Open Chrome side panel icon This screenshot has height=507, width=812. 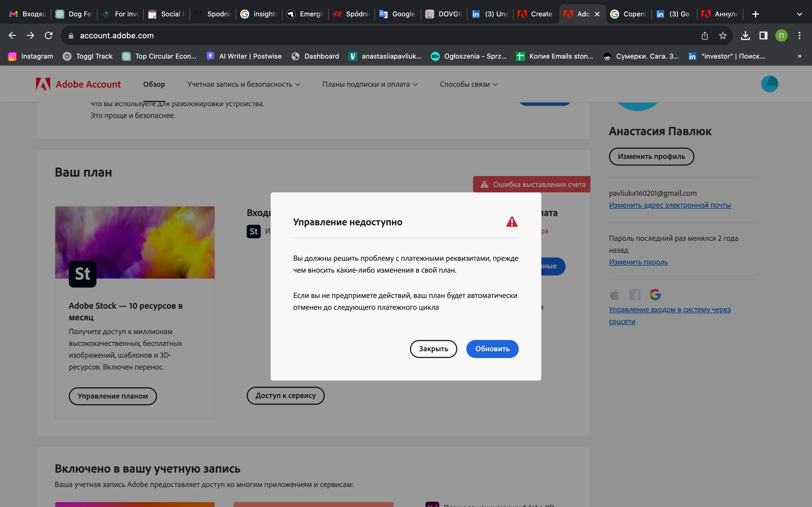pyautogui.click(x=763, y=35)
